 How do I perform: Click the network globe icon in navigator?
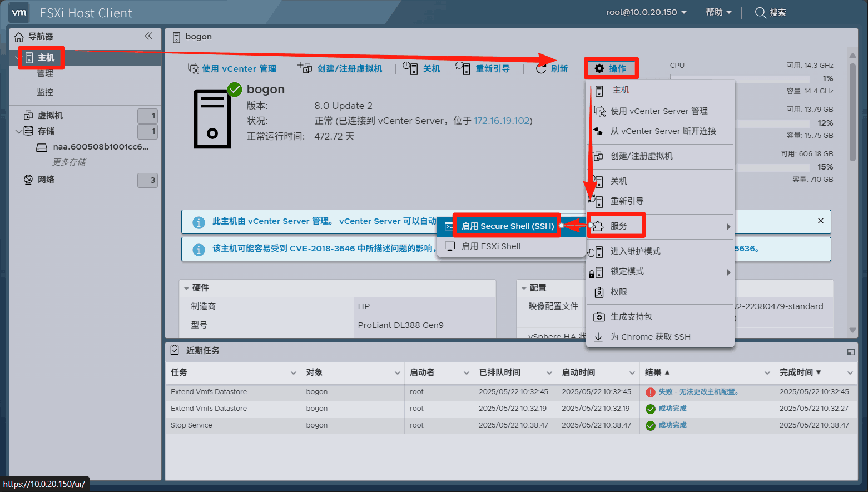28,179
